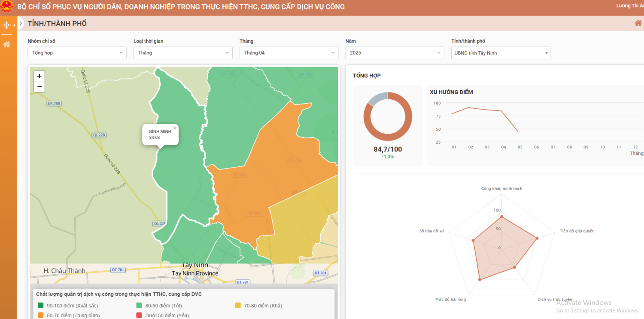
Task: Go home via top-right house icon
Action: pyautogui.click(x=638, y=23)
